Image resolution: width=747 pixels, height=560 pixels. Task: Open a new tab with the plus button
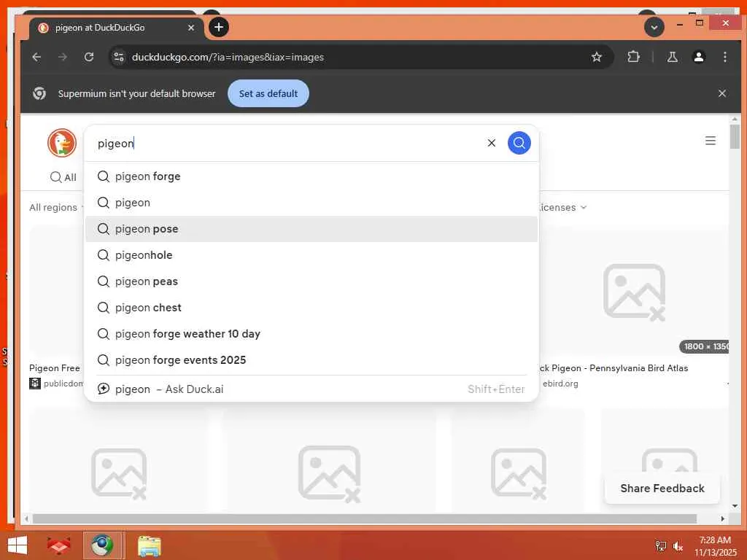219,27
